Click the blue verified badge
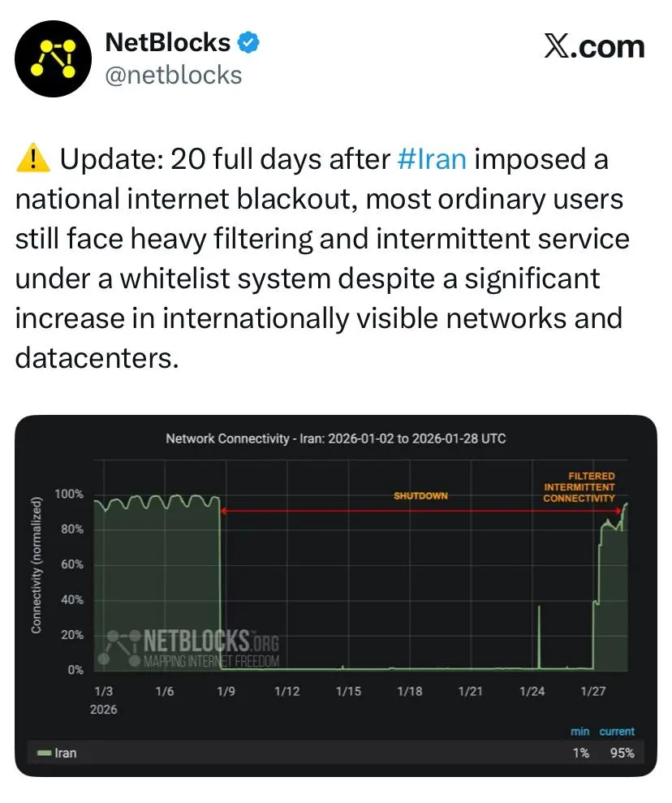 tap(248, 43)
